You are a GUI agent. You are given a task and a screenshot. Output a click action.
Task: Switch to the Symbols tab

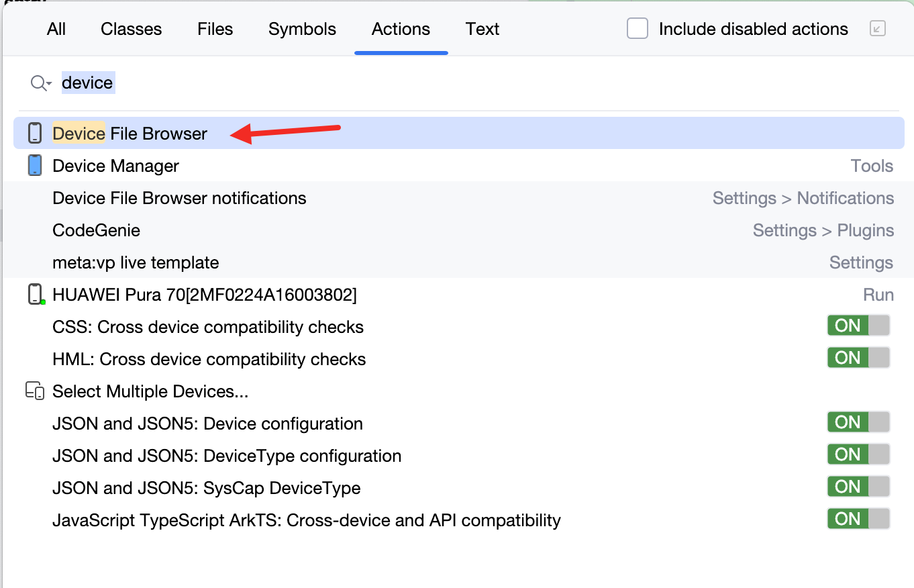click(x=302, y=29)
